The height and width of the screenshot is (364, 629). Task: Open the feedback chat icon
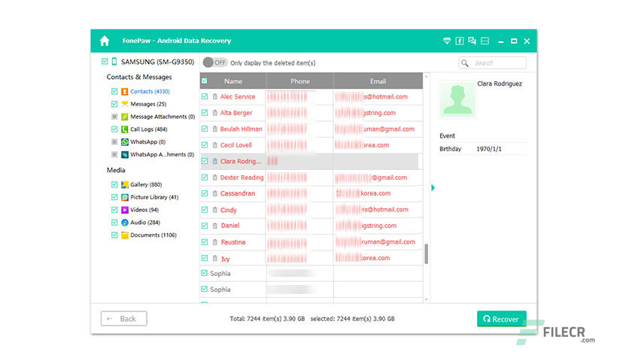pyautogui.click(x=472, y=41)
